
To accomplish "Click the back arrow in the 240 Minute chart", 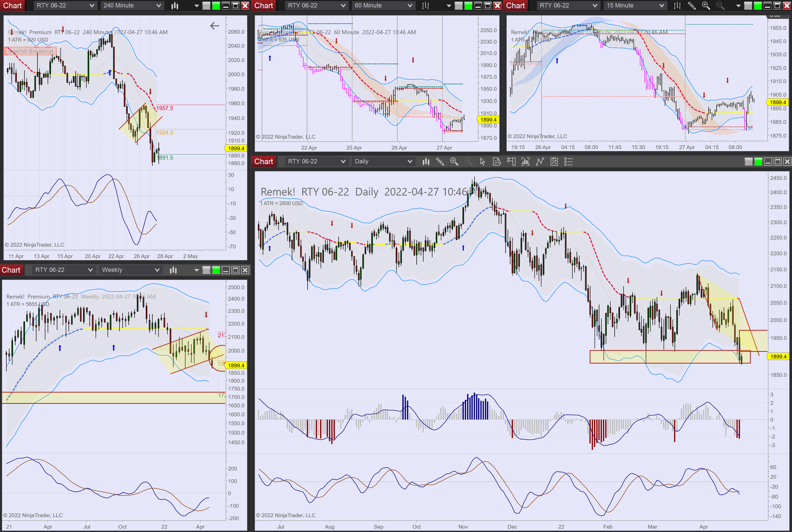I will 214,26.
